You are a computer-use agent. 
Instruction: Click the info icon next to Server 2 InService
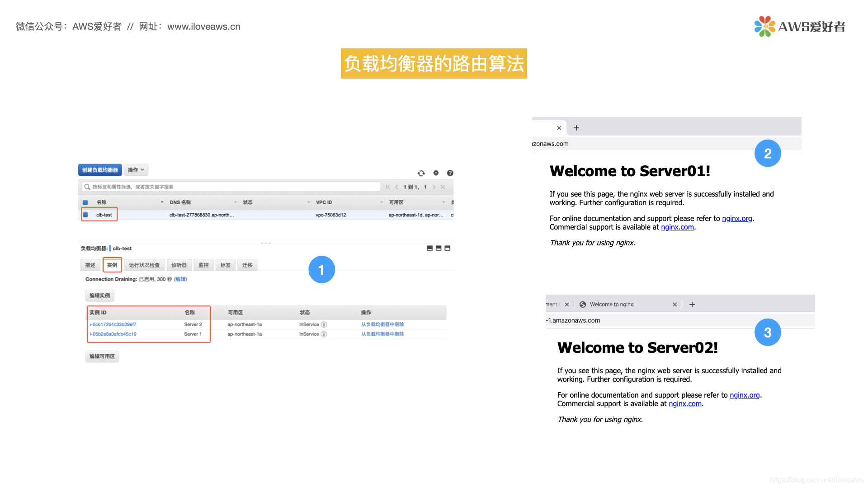324,324
